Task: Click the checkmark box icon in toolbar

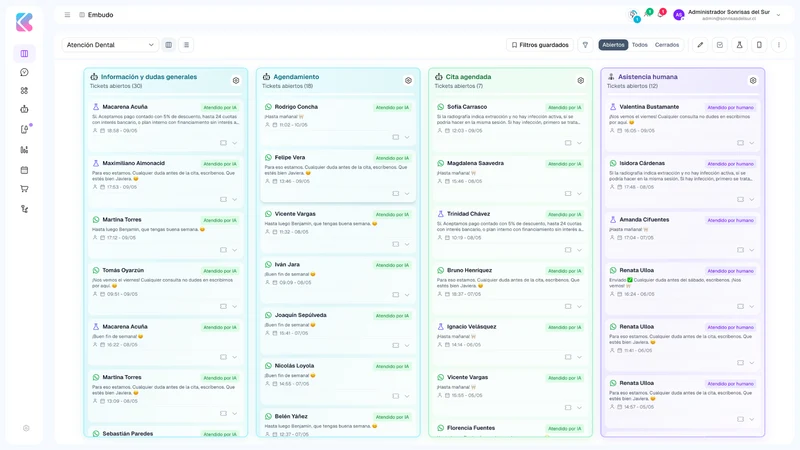Action: [719, 45]
